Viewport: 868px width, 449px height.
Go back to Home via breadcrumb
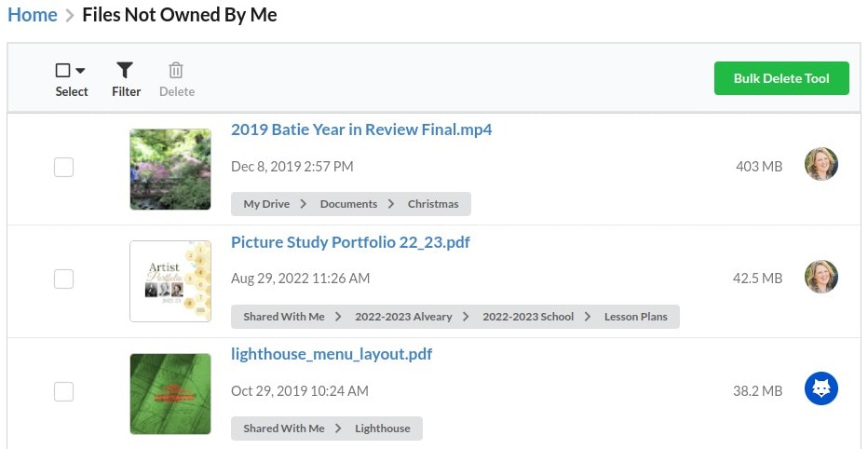(x=32, y=15)
